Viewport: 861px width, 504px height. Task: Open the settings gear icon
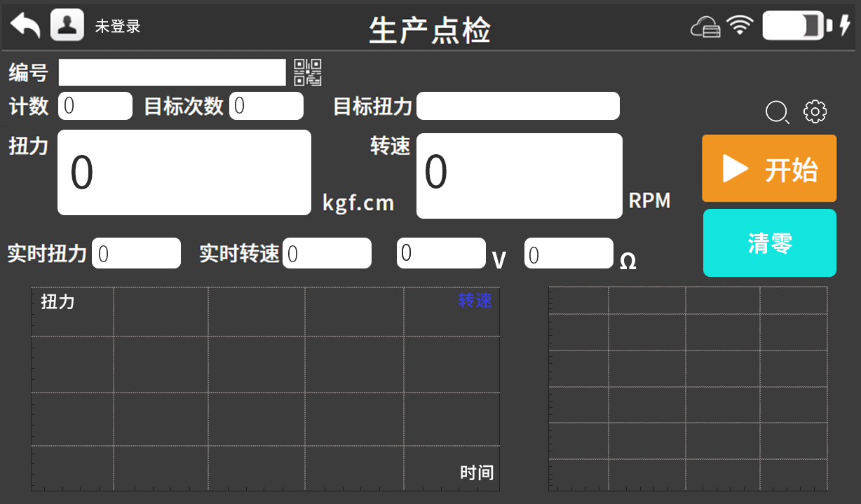coord(815,111)
